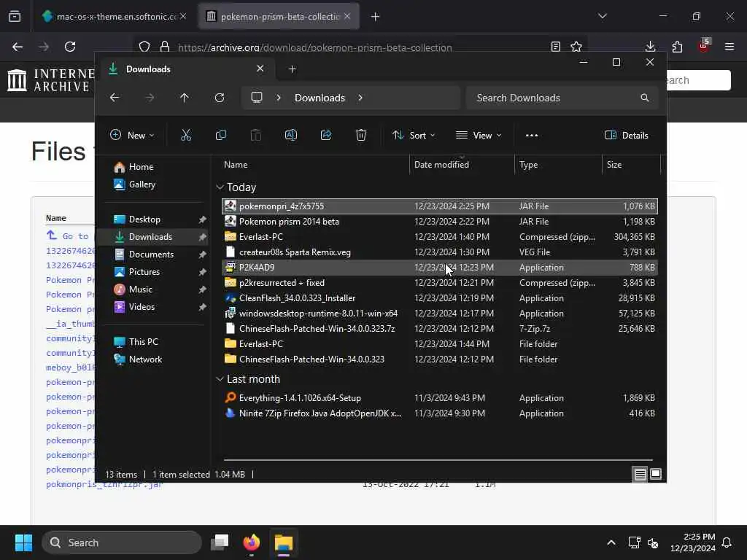
Task: Close the Downloads Explorer tab
Action: point(260,69)
